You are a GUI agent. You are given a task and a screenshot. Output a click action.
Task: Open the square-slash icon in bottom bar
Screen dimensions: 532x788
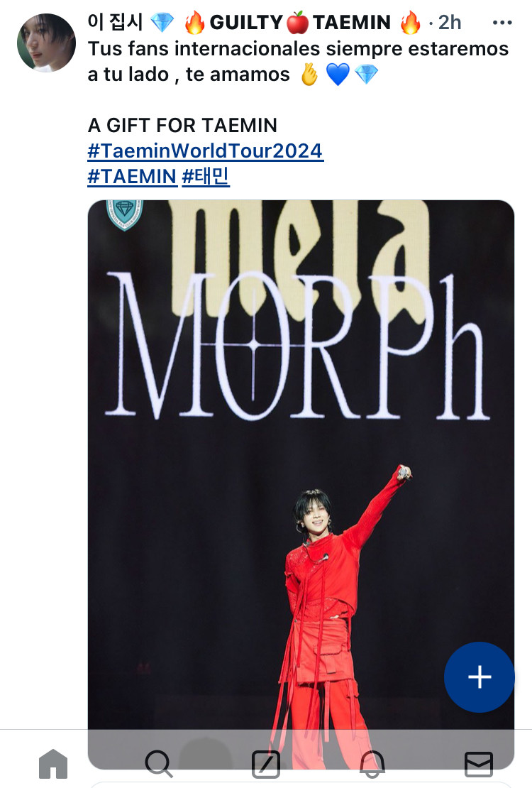click(x=266, y=764)
